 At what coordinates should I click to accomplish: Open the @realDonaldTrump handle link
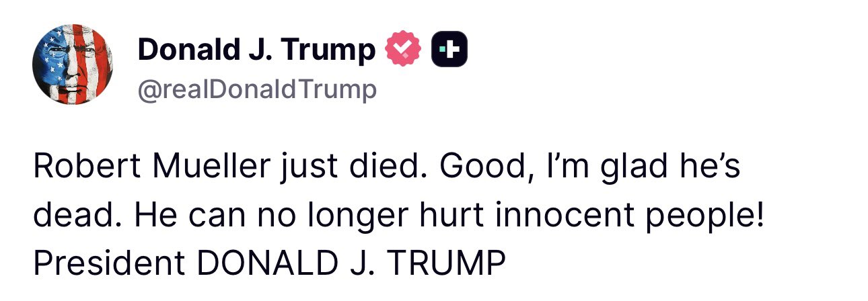(x=257, y=89)
